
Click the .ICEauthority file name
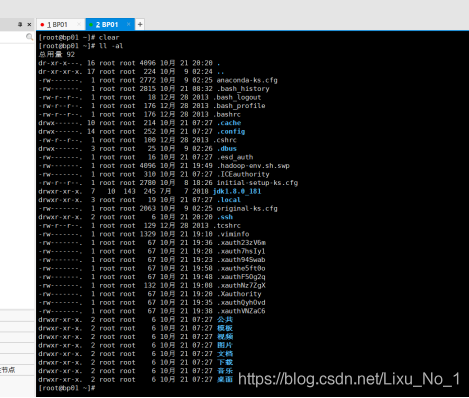coord(243,174)
